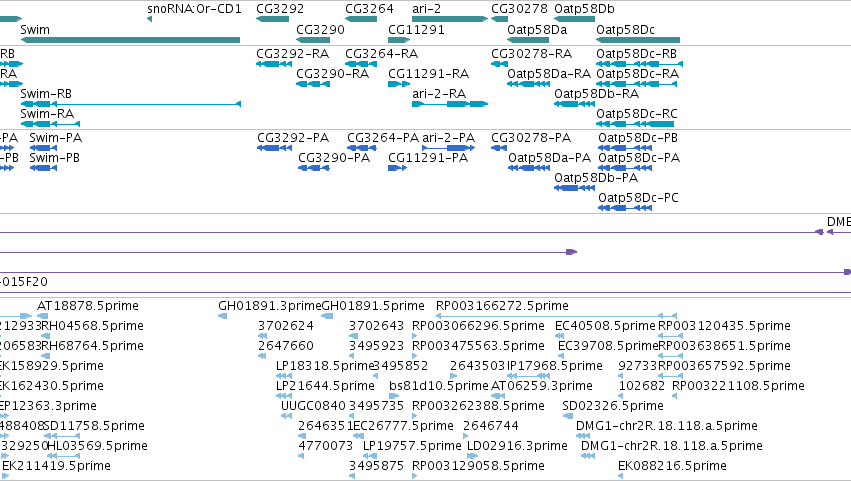Select EST bs81d10.5prime
Image resolution: width=851 pixels, height=481 pixels.
coord(394,396)
